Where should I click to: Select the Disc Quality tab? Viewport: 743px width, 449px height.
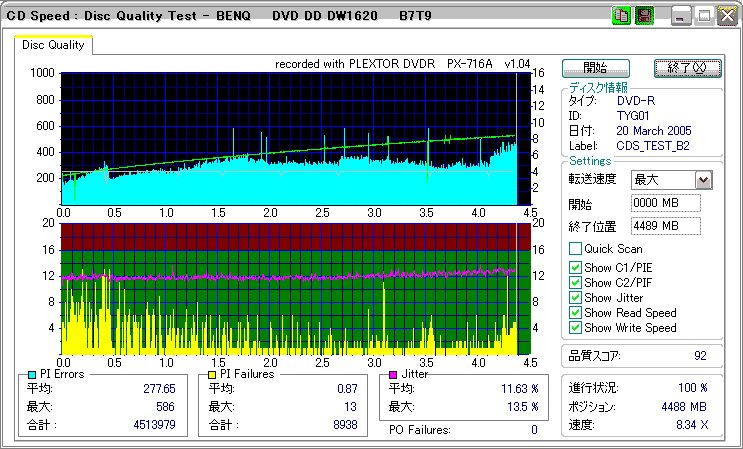pyautogui.click(x=54, y=45)
